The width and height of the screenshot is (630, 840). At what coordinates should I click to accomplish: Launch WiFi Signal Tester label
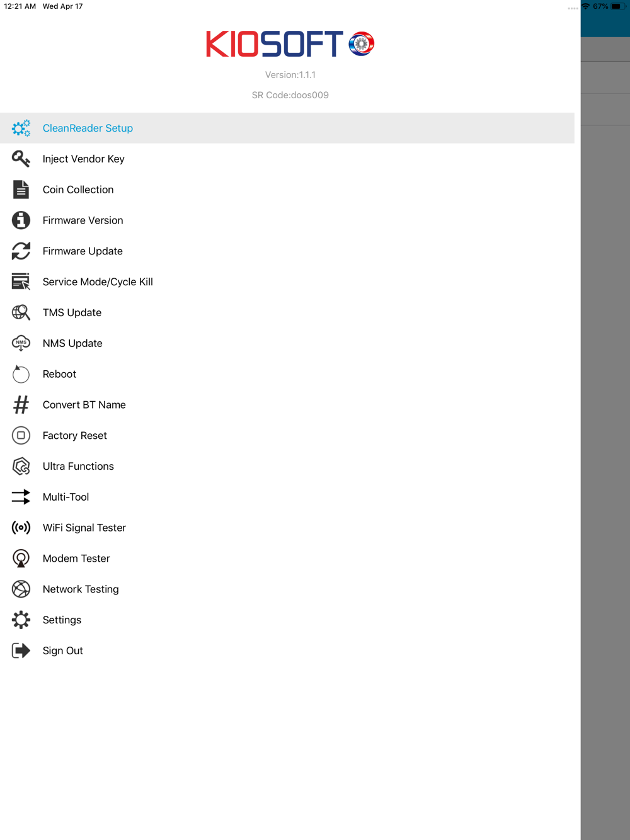click(x=84, y=528)
